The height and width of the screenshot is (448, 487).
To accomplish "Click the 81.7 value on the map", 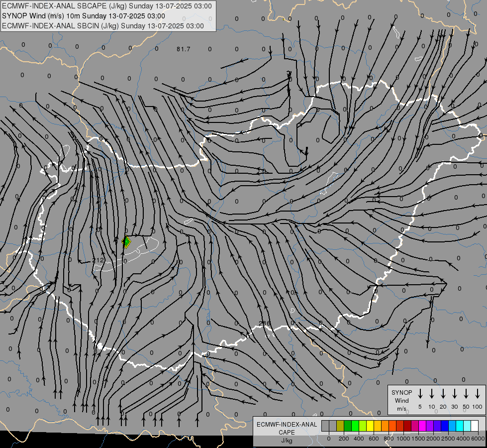I will (x=183, y=49).
